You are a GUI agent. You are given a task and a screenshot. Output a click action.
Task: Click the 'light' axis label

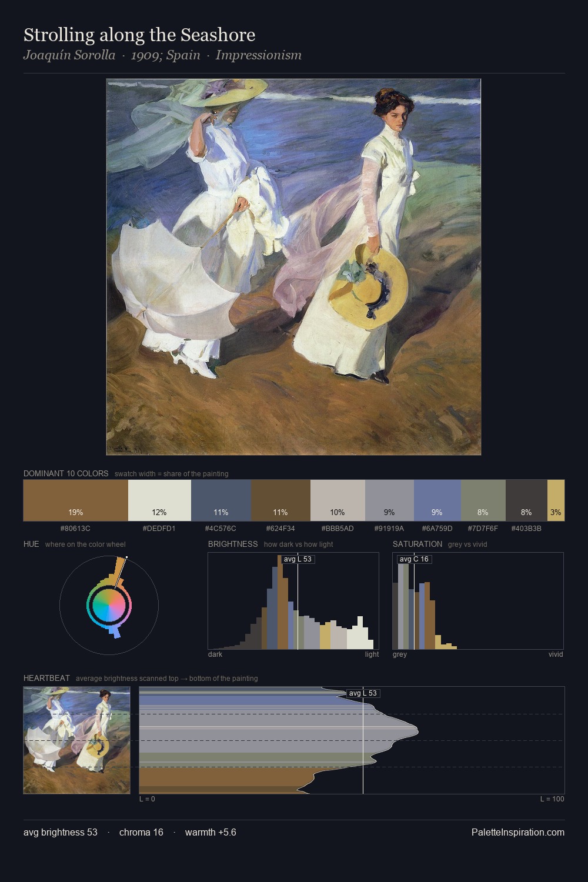[372, 654]
